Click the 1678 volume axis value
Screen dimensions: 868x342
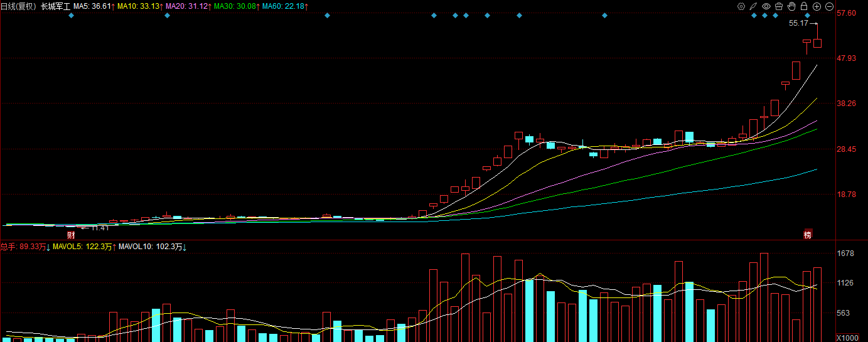[x=847, y=254]
